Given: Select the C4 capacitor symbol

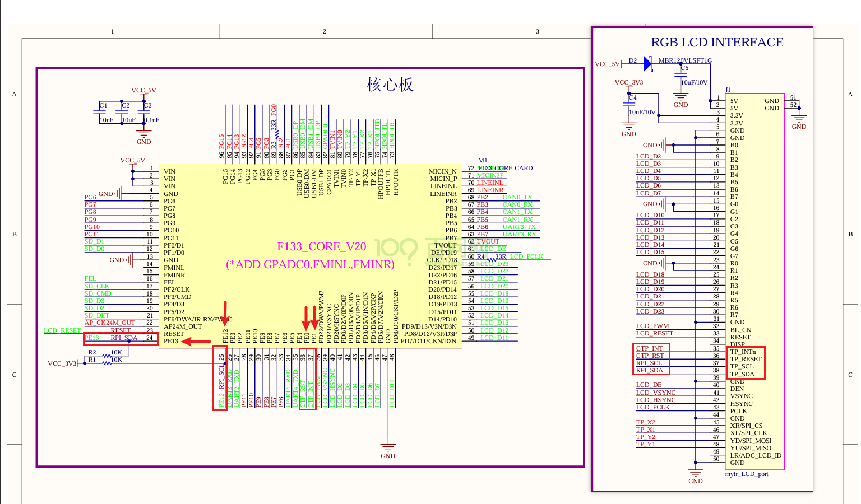Looking at the screenshot, I should click(x=629, y=105).
